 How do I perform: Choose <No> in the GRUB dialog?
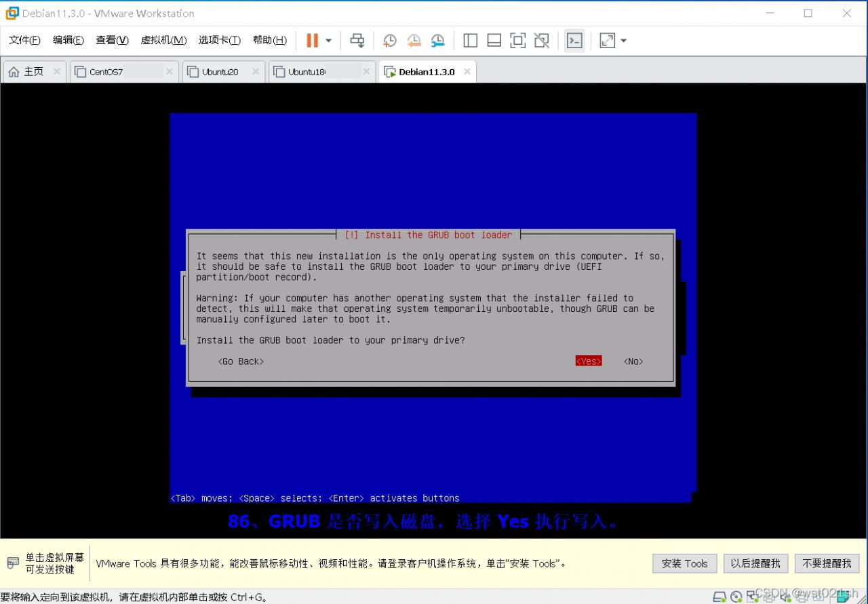pos(633,361)
